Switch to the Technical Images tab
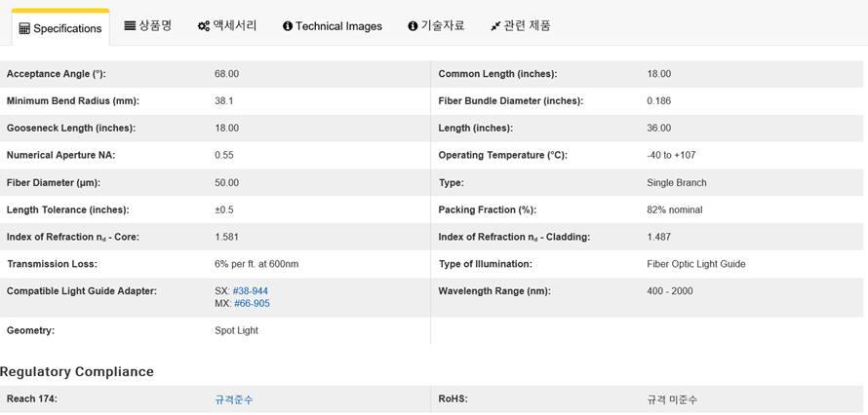Viewport: 868px width, 415px height. coord(337,26)
